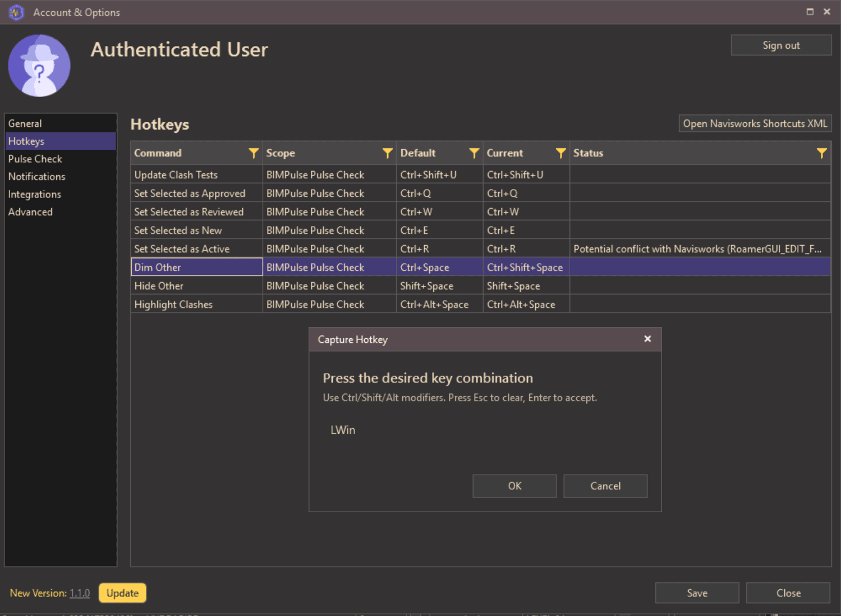Filter the Default column
Image resolution: width=841 pixels, height=616 pixels.
point(474,153)
